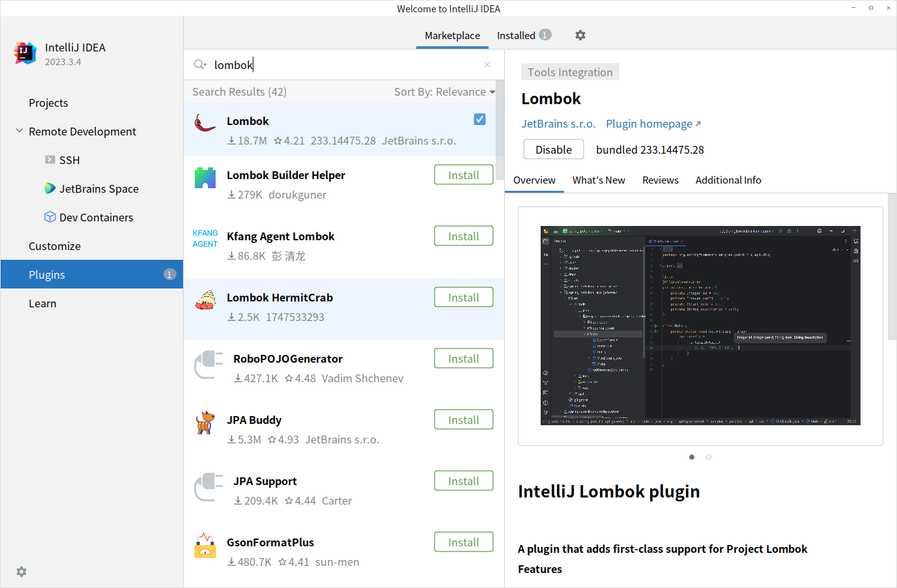Click the SSH terminal icon
Image resolution: width=897 pixels, height=588 pixels.
50,160
